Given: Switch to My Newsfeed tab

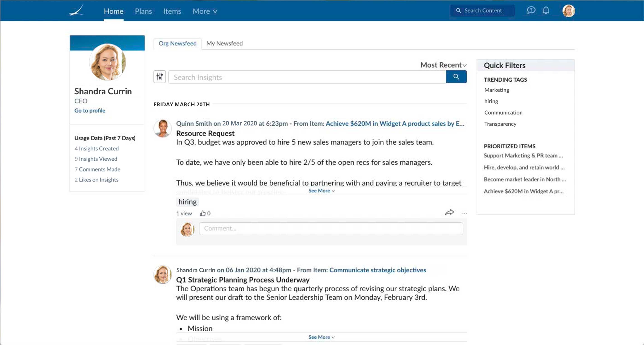Looking at the screenshot, I should point(224,43).
